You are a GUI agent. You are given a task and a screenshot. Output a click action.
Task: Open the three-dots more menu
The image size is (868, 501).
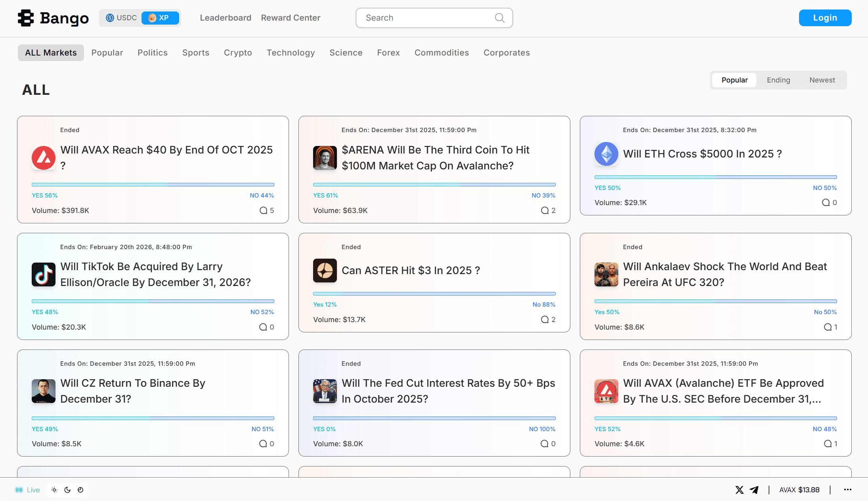point(847,490)
